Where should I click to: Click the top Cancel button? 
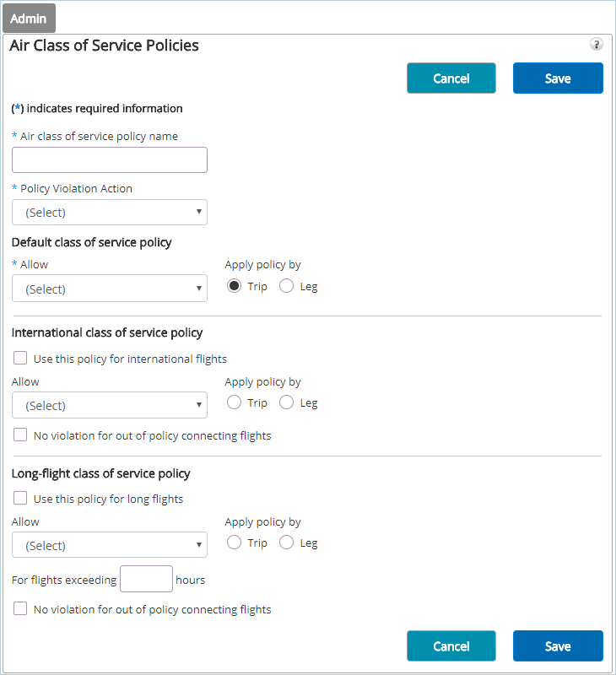pyautogui.click(x=451, y=78)
